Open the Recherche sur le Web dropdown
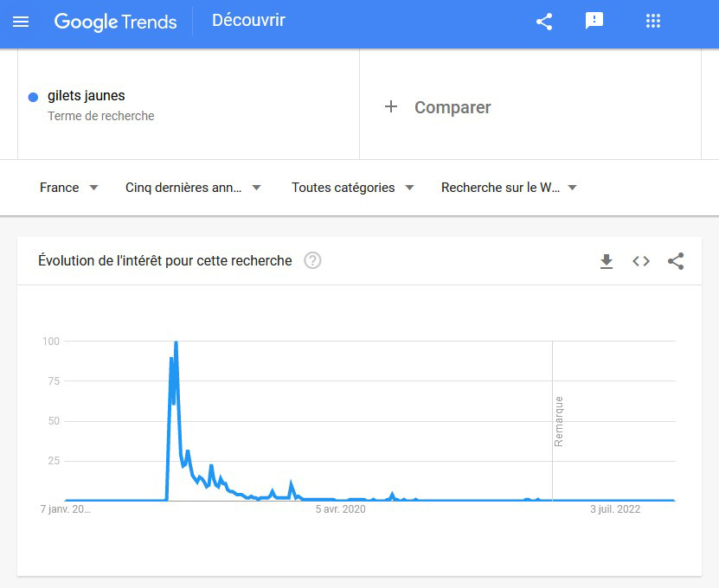Screen dimensions: 719x588 (509, 188)
